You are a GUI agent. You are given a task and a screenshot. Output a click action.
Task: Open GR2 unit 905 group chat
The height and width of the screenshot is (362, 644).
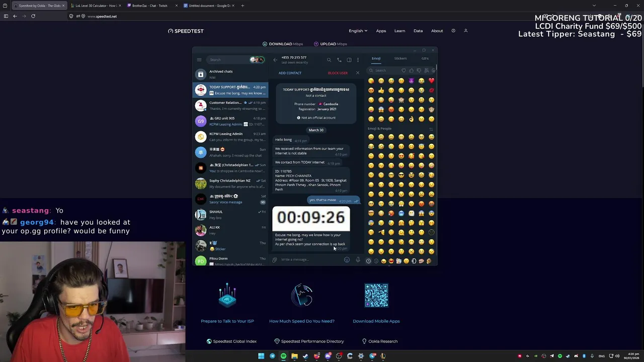click(x=231, y=121)
